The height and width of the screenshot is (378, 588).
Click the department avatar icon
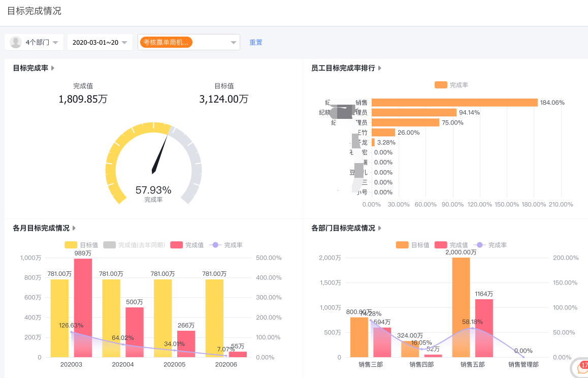point(16,42)
